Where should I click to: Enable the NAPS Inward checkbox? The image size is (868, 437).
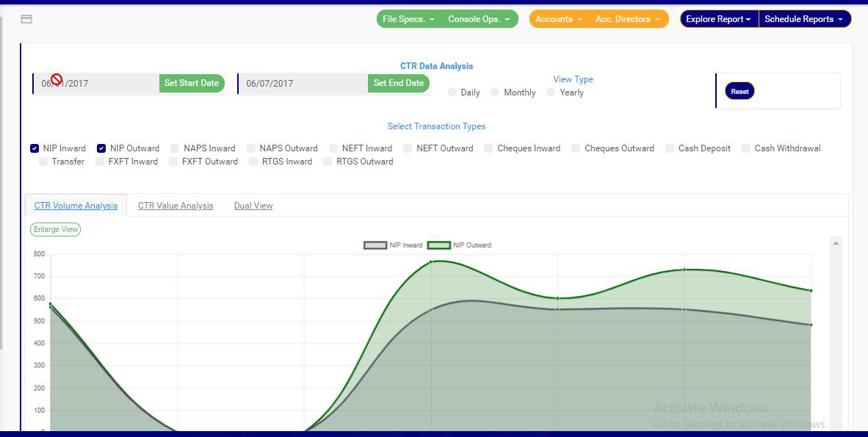(175, 148)
